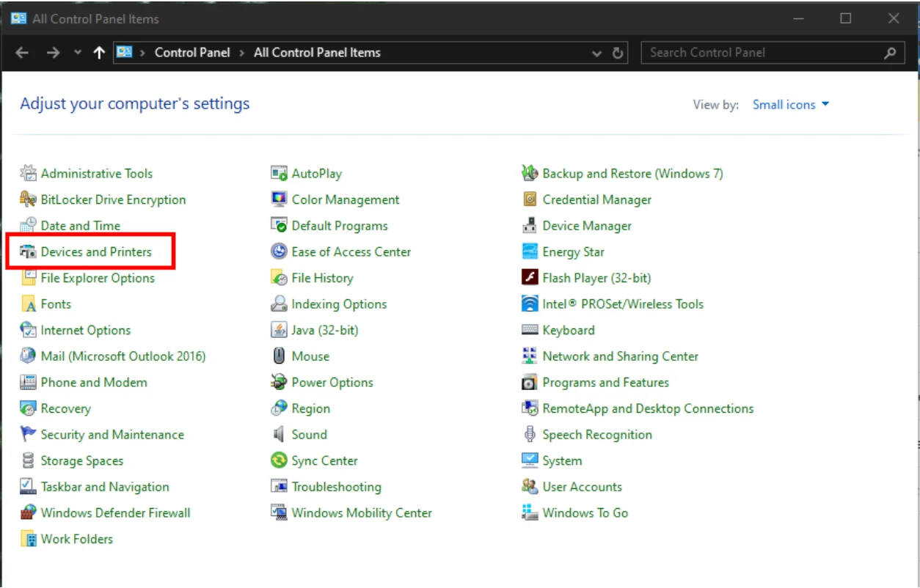Screen dimensions: 920x588
Task: Refresh the Control Panel view
Action: point(618,53)
